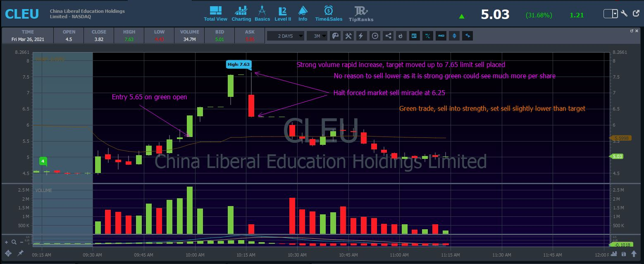Click the CLOSE 3.82 cell
Image resolution: width=644 pixels, height=264 pixels.
coord(99,36)
